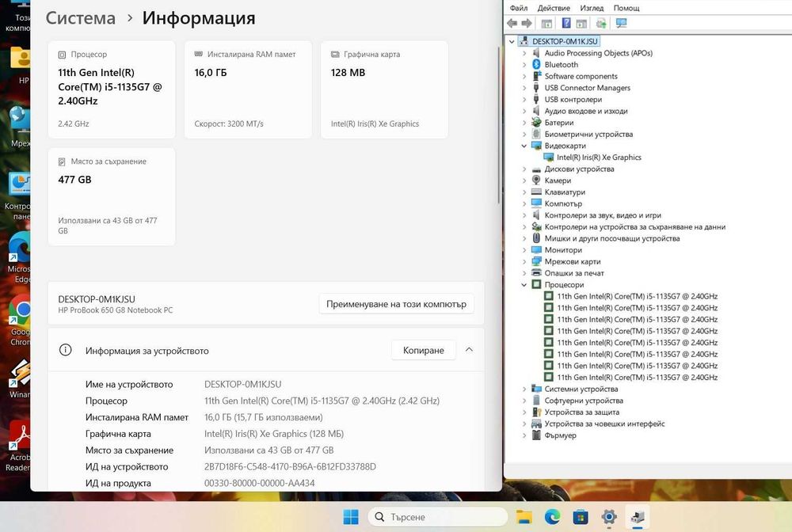The width and height of the screenshot is (792, 532).
Task: Select the Bluetooth icon in the device tree
Action: coord(536,65)
